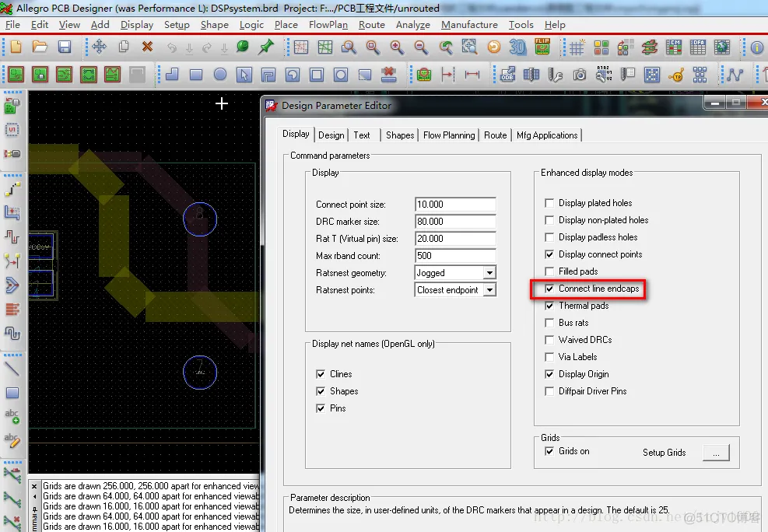Open the DFA spreadsheet icon
The height and width of the screenshot is (532, 768).
[x=697, y=47]
